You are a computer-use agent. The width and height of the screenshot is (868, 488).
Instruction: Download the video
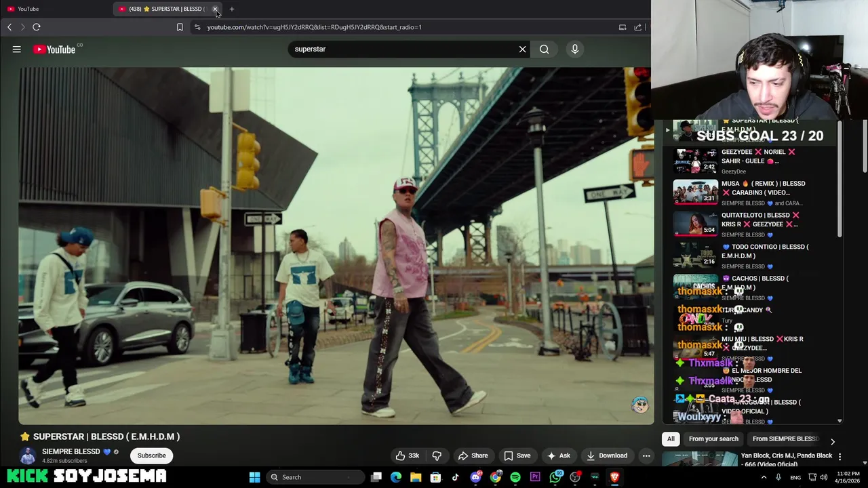(x=607, y=455)
